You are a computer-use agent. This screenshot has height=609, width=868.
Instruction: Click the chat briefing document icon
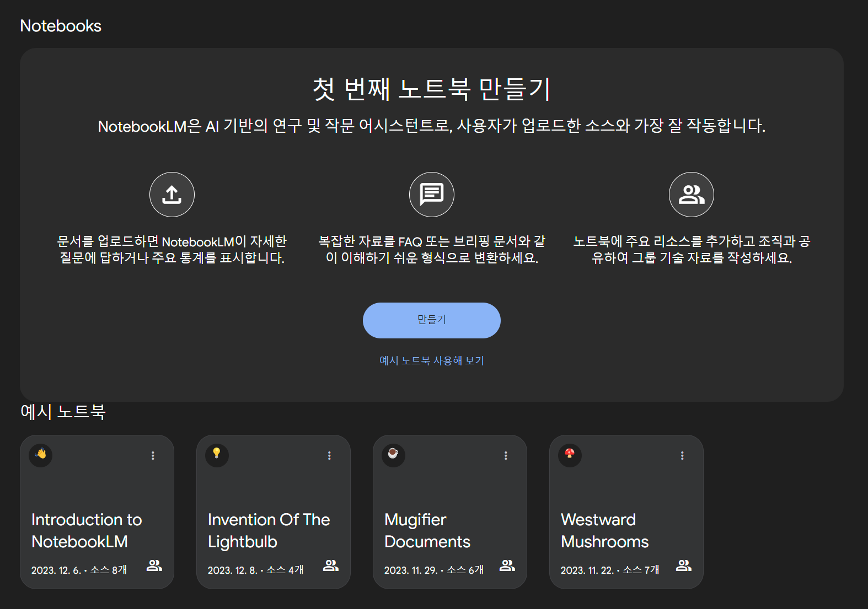click(x=432, y=195)
